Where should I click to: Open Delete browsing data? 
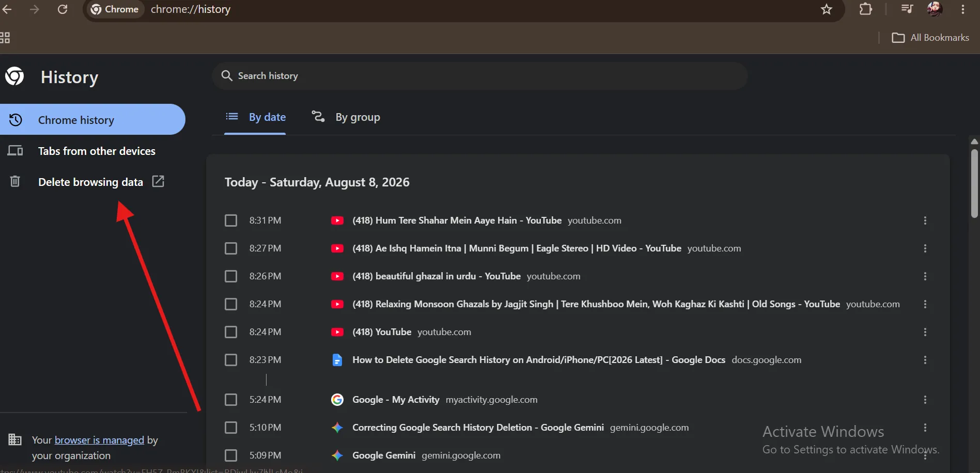92,182
